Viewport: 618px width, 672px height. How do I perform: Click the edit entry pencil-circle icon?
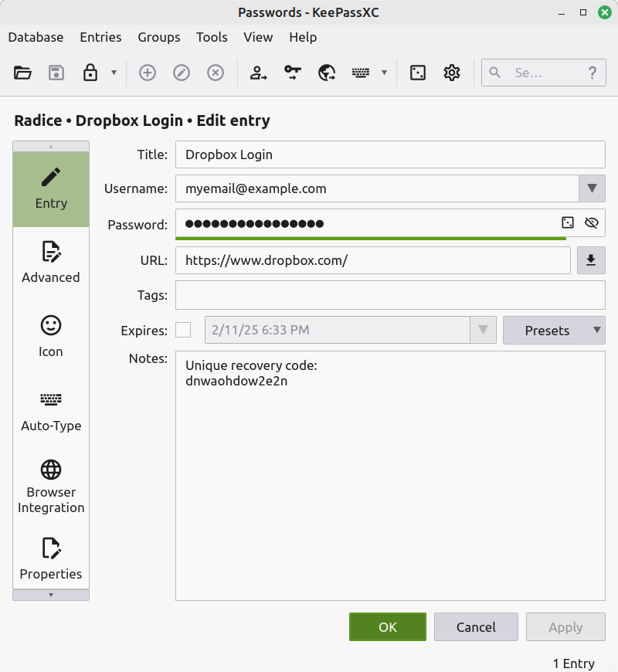point(182,73)
